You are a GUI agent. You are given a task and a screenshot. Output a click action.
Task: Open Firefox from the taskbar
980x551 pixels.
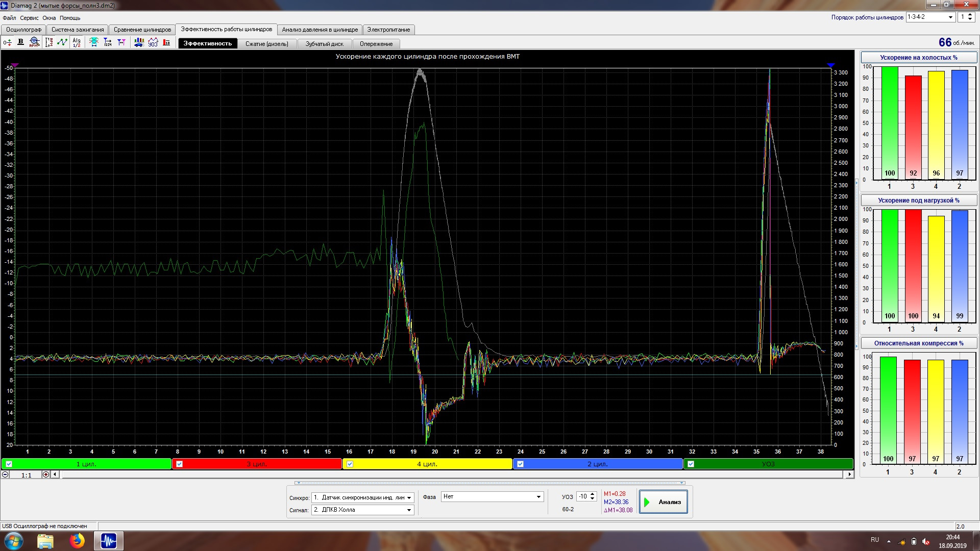tap(77, 541)
